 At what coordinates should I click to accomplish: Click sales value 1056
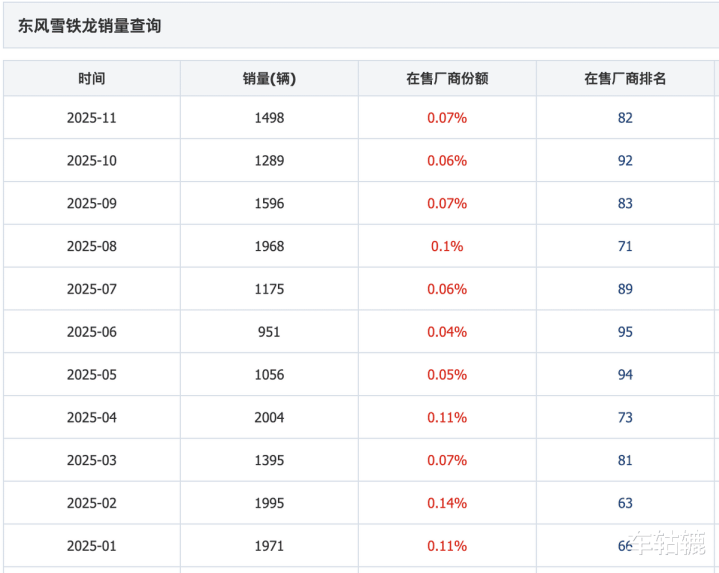point(269,375)
